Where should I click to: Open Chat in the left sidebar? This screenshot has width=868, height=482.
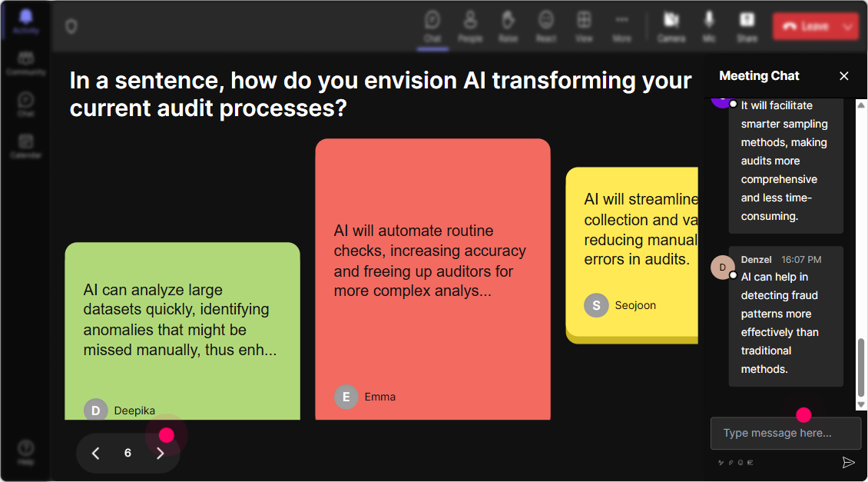click(25, 104)
